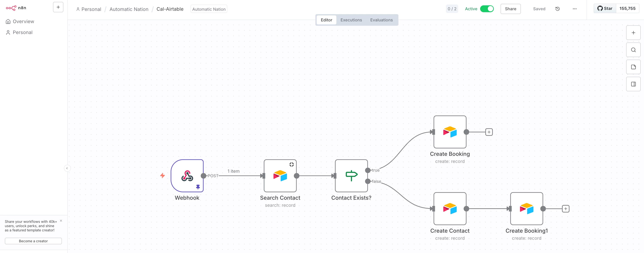Open workflow history clock icon
644x253 pixels.
pyautogui.click(x=558, y=9)
